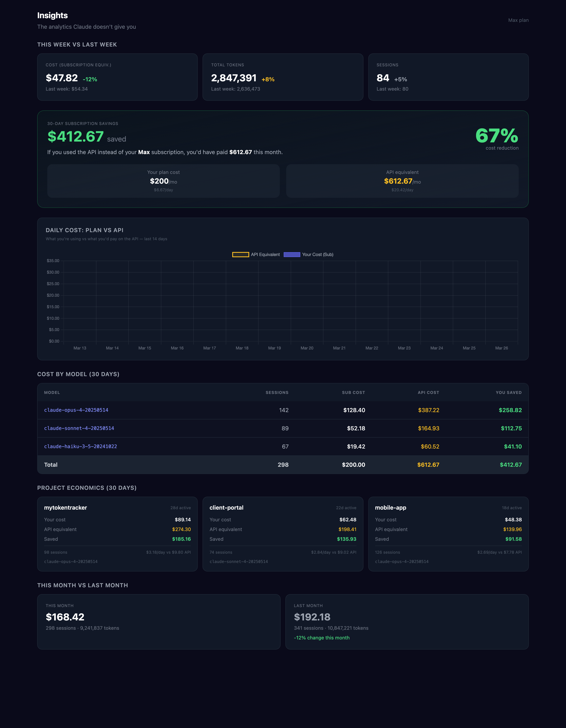Click the $412.67 saved headline amount
Image resolution: width=566 pixels, height=728 pixels.
(76, 137)
